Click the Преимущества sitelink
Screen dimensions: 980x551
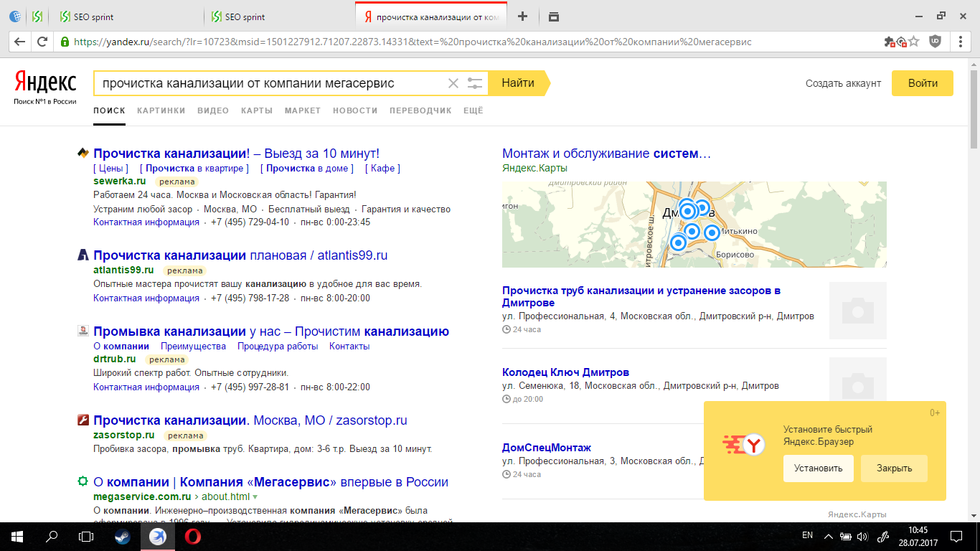[x=193, y=346]
